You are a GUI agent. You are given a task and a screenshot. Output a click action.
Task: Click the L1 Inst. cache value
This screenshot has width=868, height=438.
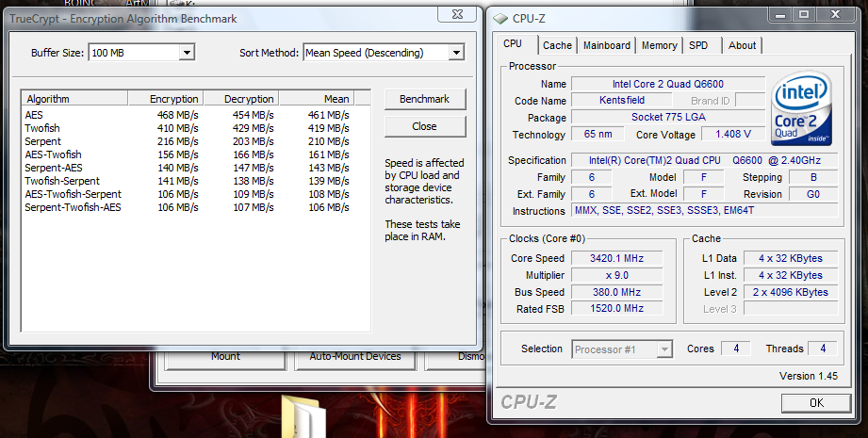click(791, 275)
